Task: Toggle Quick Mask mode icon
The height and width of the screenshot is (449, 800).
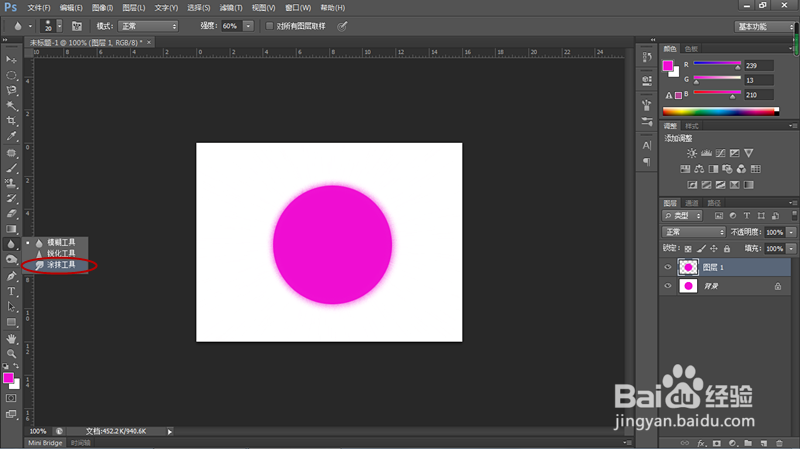Action: [11, 398]
